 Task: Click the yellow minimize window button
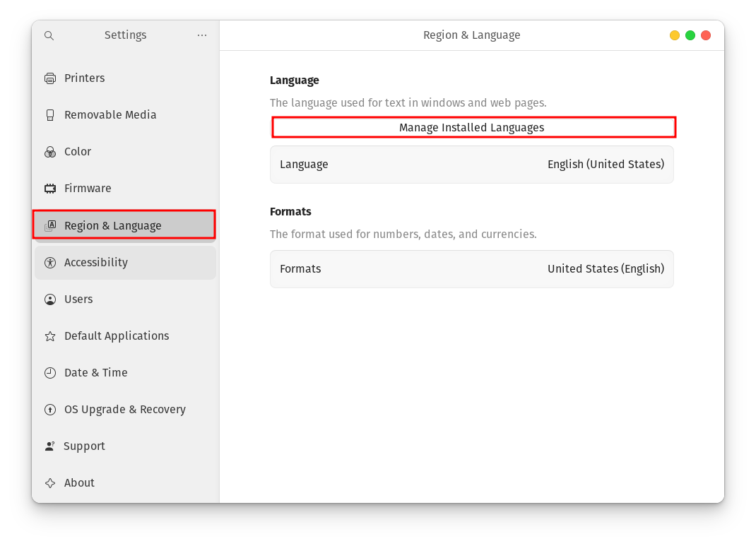[x=675, y=35]
